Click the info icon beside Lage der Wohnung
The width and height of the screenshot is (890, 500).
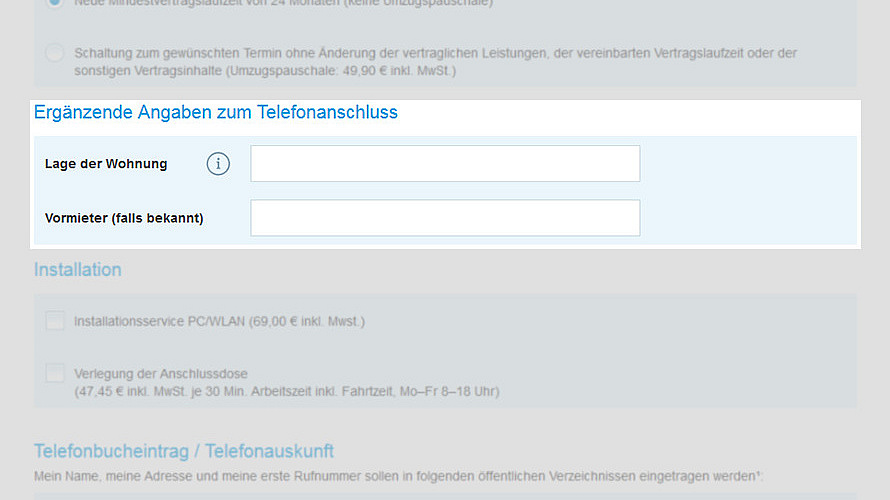(218, 164)
